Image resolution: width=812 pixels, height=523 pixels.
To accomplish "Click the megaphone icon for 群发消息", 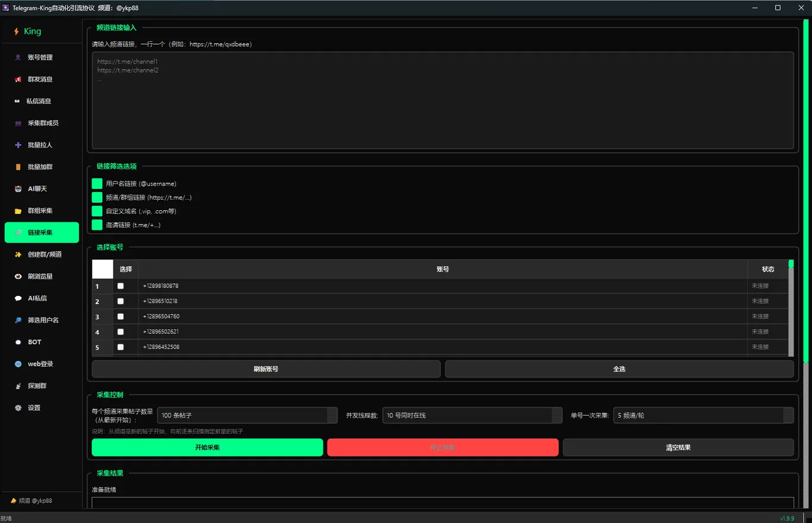I will pyautogui.click(x=18, y=80).
